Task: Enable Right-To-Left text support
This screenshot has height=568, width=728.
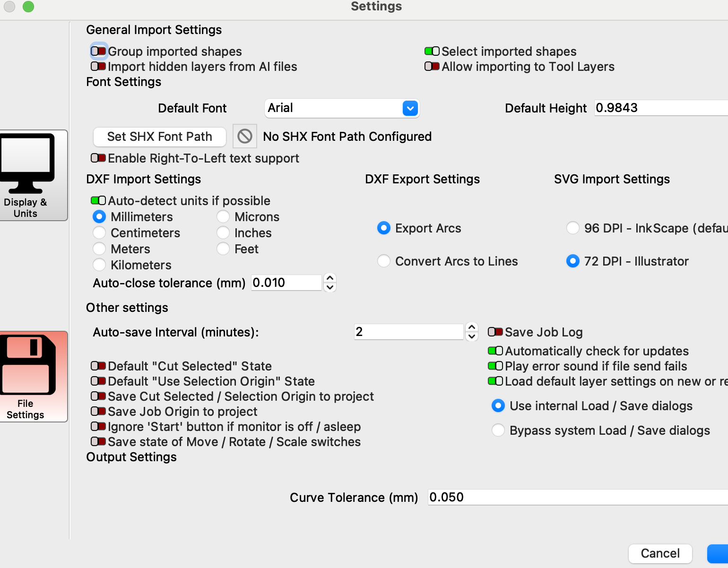Action: 98,158
